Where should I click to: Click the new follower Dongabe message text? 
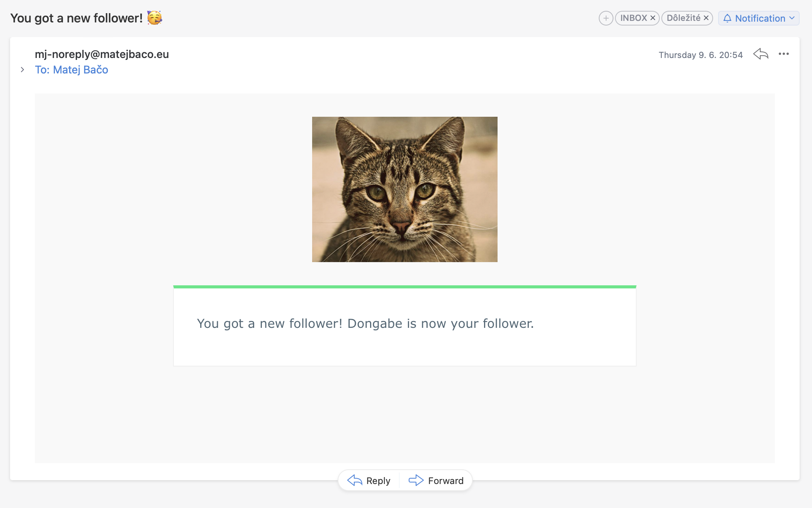[365, 324]
